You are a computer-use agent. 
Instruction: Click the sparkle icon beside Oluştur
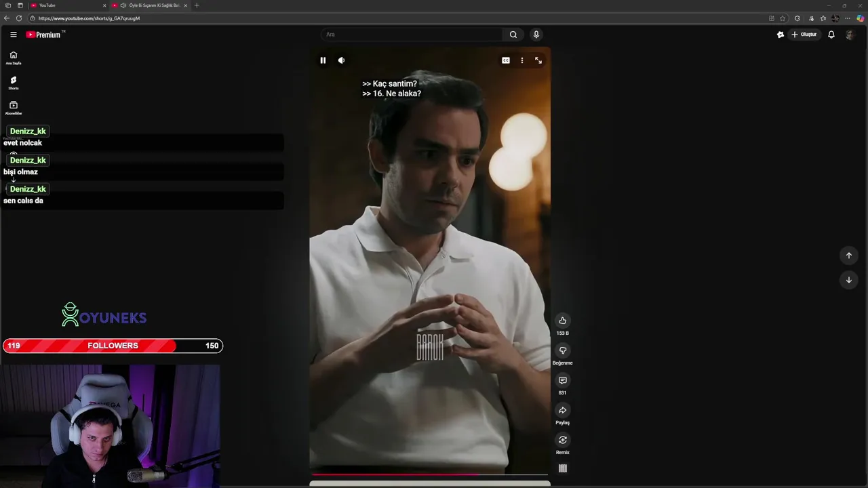pos(781,35)
